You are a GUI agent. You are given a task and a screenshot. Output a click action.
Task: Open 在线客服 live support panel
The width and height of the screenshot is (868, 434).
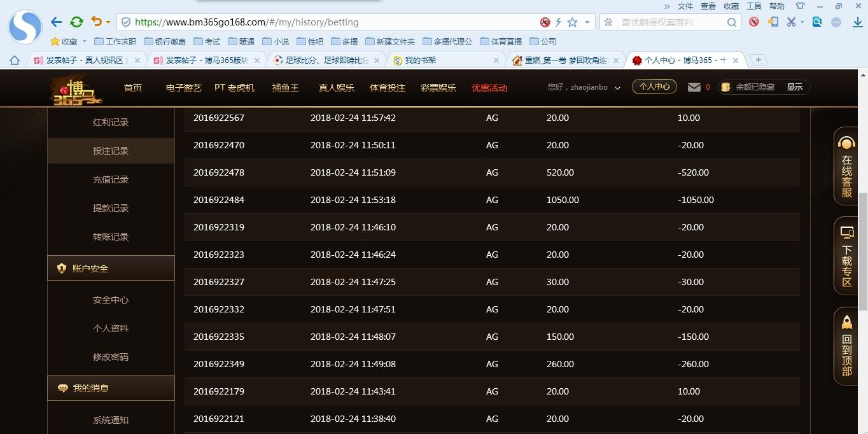point(846,167)
